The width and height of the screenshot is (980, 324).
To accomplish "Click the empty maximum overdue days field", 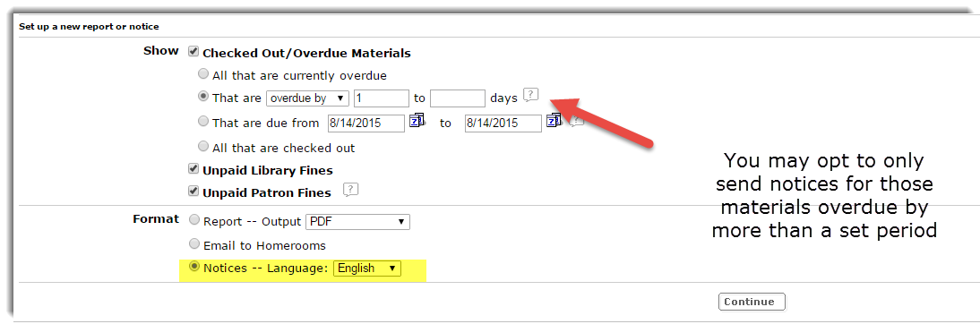I will tap(458, 98).
